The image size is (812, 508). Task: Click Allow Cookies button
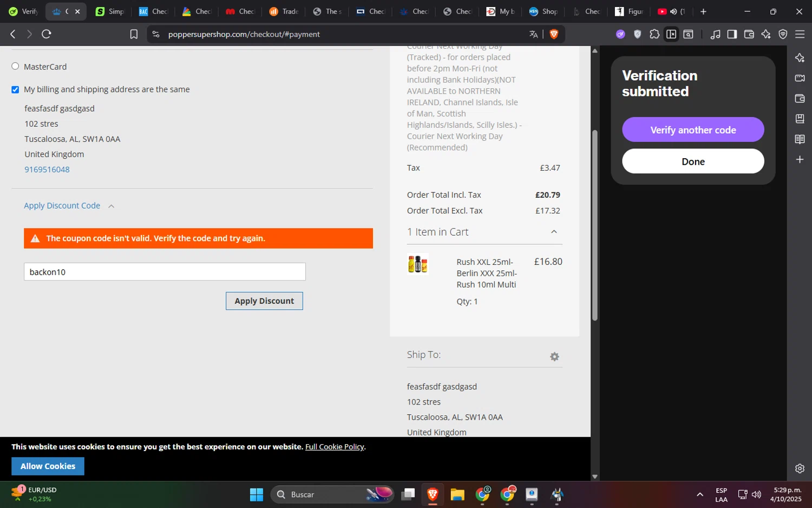[48, 466]
